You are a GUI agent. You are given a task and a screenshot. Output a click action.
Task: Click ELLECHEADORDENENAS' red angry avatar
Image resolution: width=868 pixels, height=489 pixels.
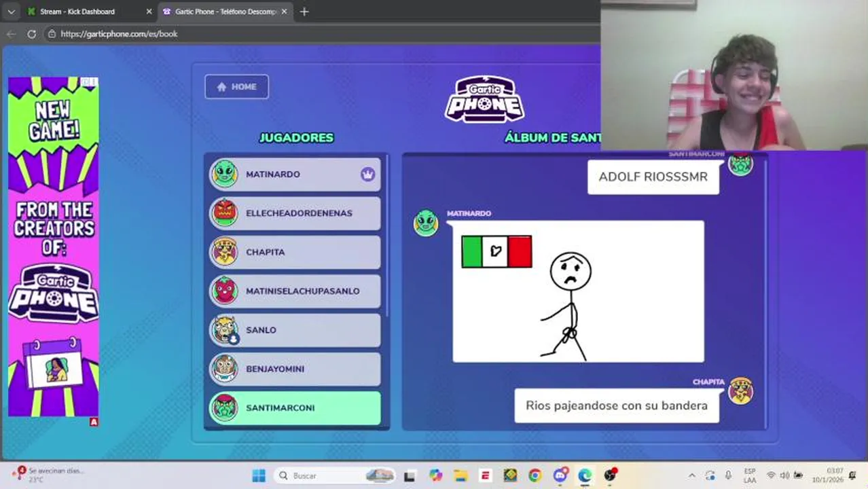click(x=224, y=213)
